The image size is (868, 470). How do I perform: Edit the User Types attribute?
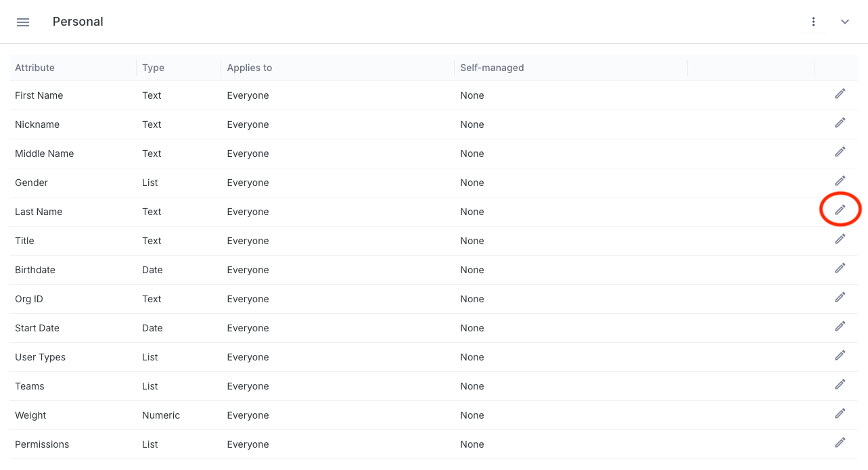tap(840, 355)
